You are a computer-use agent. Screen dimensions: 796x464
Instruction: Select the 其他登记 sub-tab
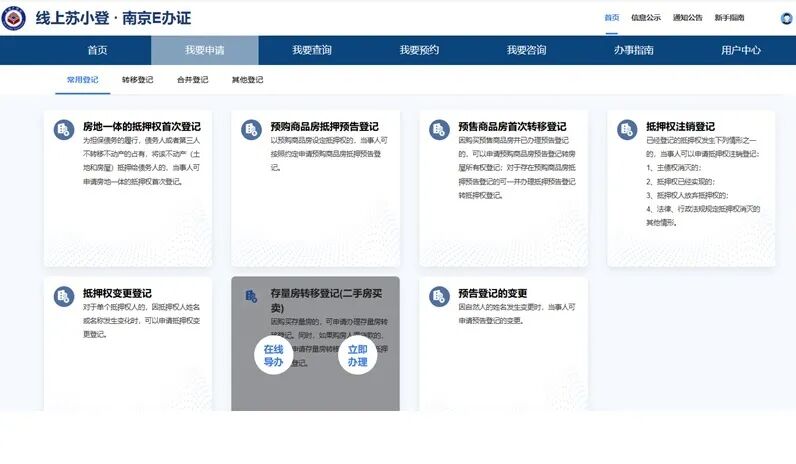tap(247, 80)
